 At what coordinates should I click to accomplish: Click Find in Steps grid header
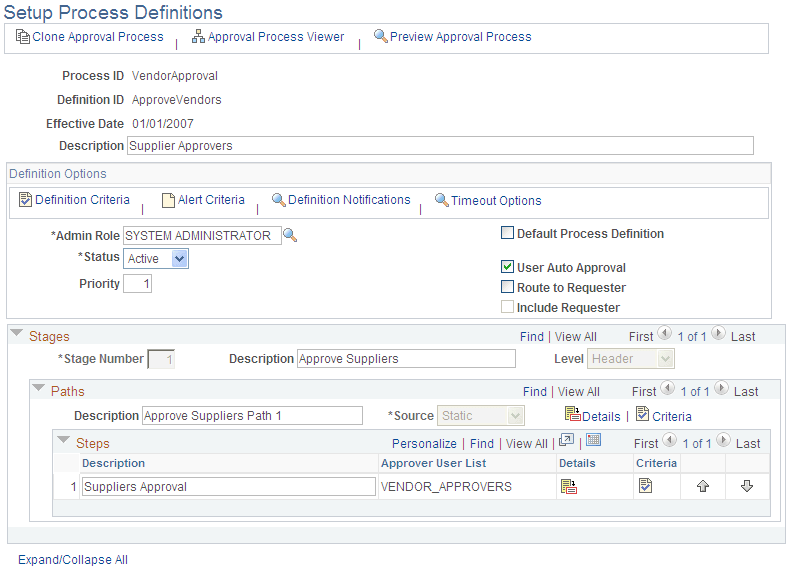[482, 444]
